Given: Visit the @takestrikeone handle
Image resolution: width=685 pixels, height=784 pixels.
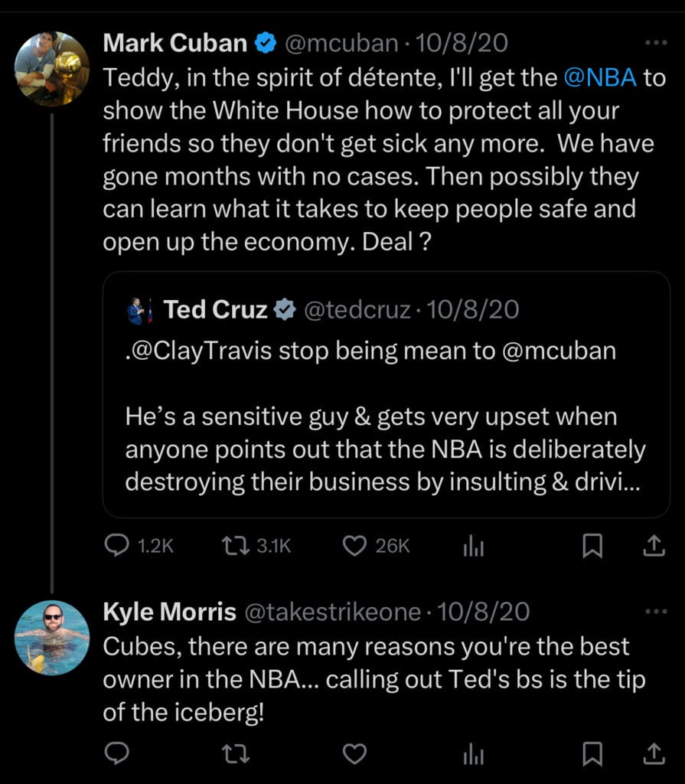Looking at the screenshot, I should [332, 612].
